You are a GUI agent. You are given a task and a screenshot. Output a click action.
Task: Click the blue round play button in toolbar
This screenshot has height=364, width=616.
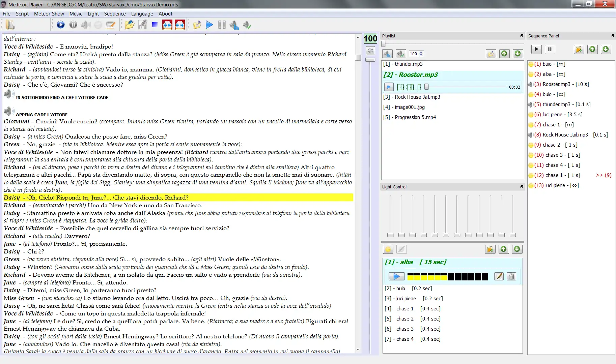click(x=61, y=25)
